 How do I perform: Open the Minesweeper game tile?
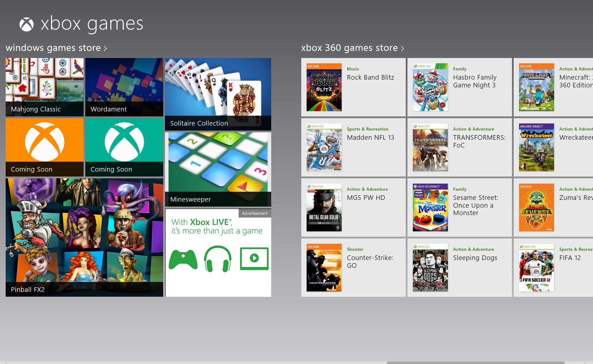coord(218,169)
